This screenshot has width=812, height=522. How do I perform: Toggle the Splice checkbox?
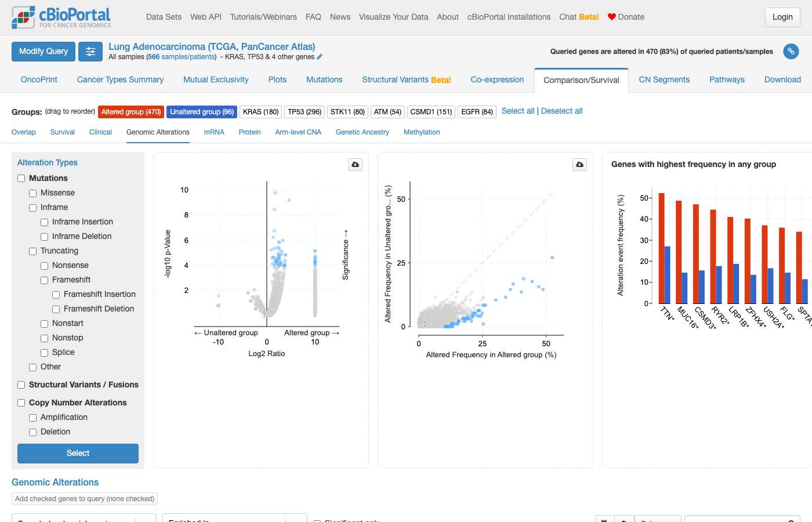coord(45,353)
